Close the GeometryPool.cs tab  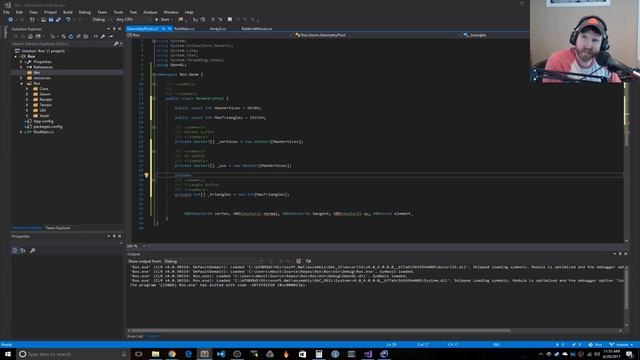(x=170, y=29)
